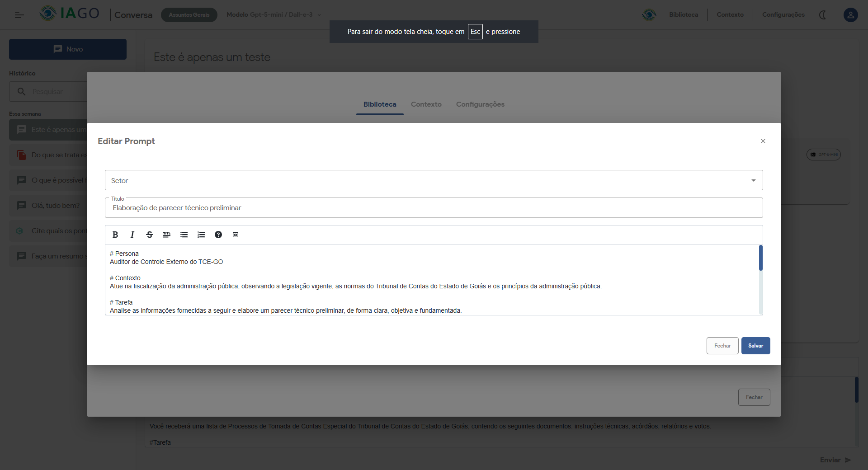
Task: Click into the Título input field
Action: tap(434, 208)
